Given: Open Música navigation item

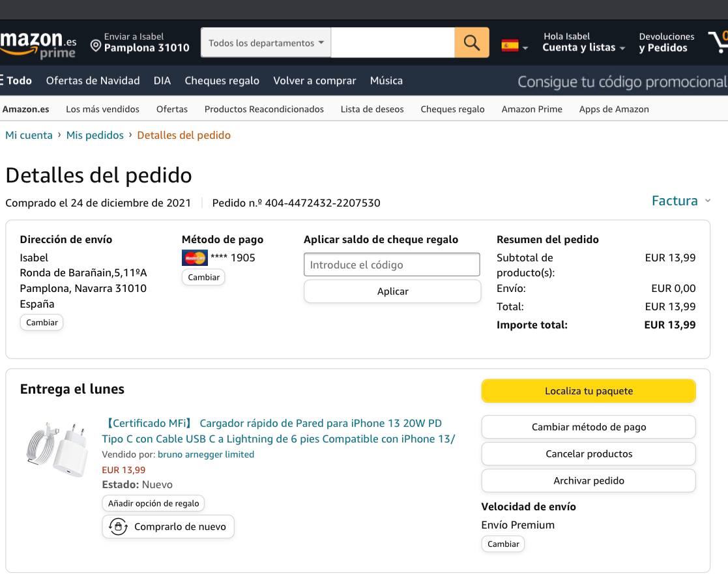Looking at the screenshot, I should click(x=386, y=81).
